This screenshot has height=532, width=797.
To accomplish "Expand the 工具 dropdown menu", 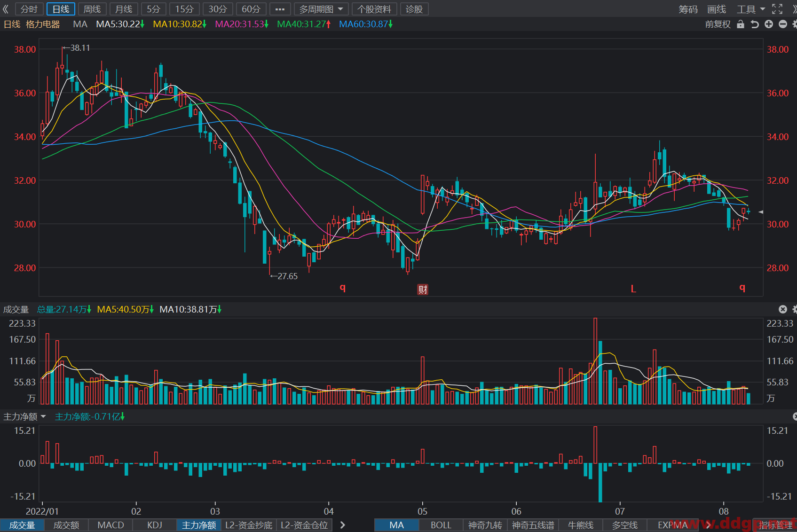I will pyautogui.click(x=751, y=9).
